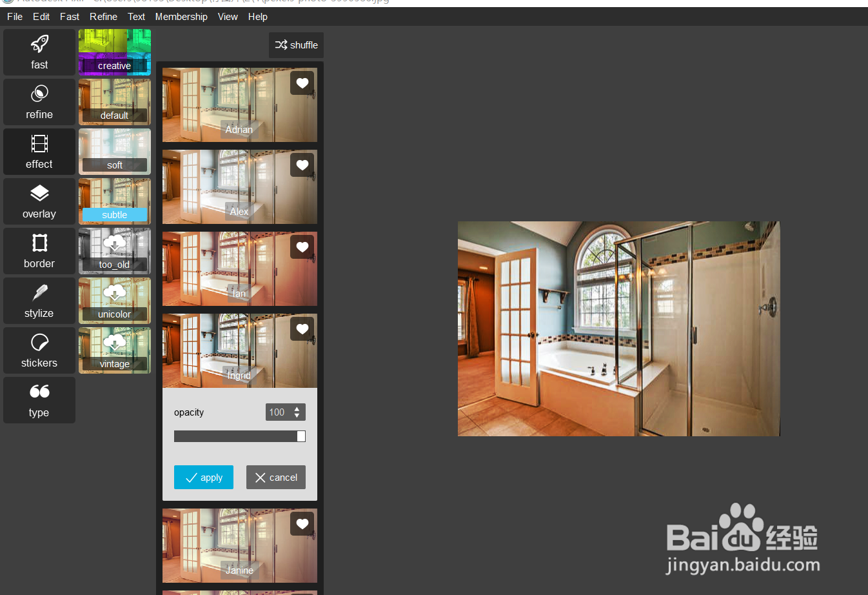Select the creative effect category
Viewport: 868px width, 595px height.
(x=115, y=52)
